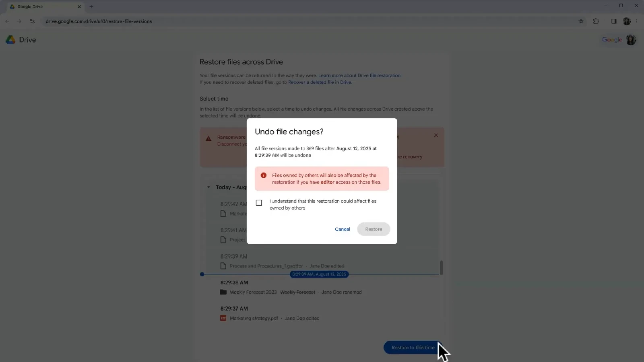Image resolution: width=644 pixels, height=362 pixels.
Task: Click the Marketing strategy.pdf file icon
Action: pyautogui.click(x=223, y=319)
